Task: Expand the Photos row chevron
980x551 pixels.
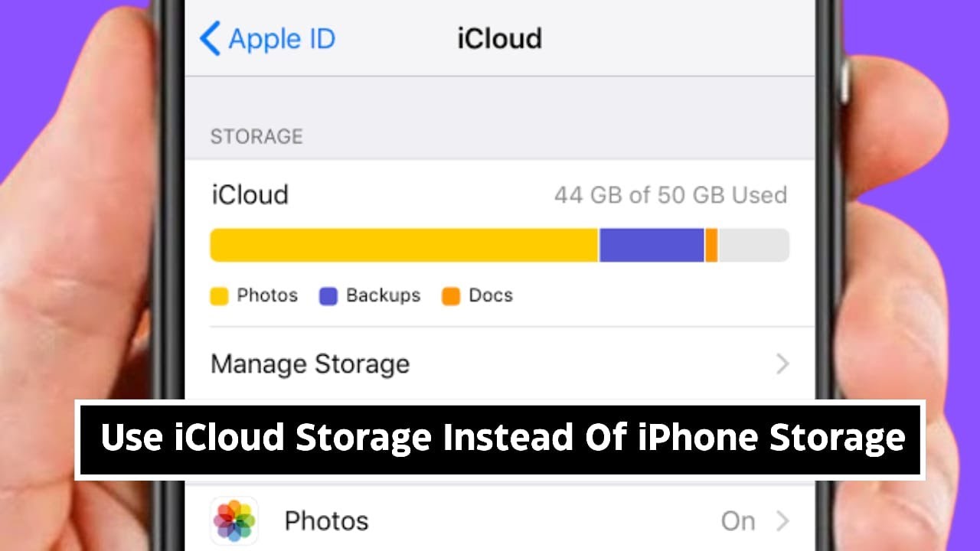Action: pyautogui.click(x=782, y=521)
